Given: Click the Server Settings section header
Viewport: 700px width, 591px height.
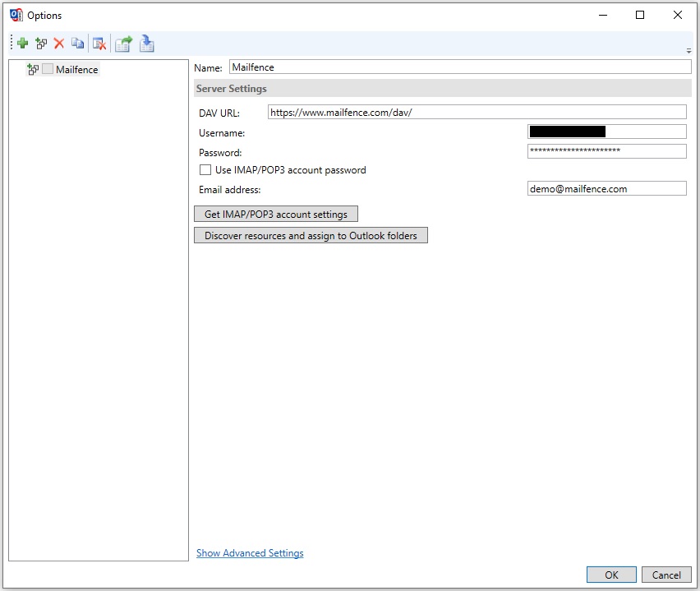Looking at the screenshot, I should (x=443, y=89).
